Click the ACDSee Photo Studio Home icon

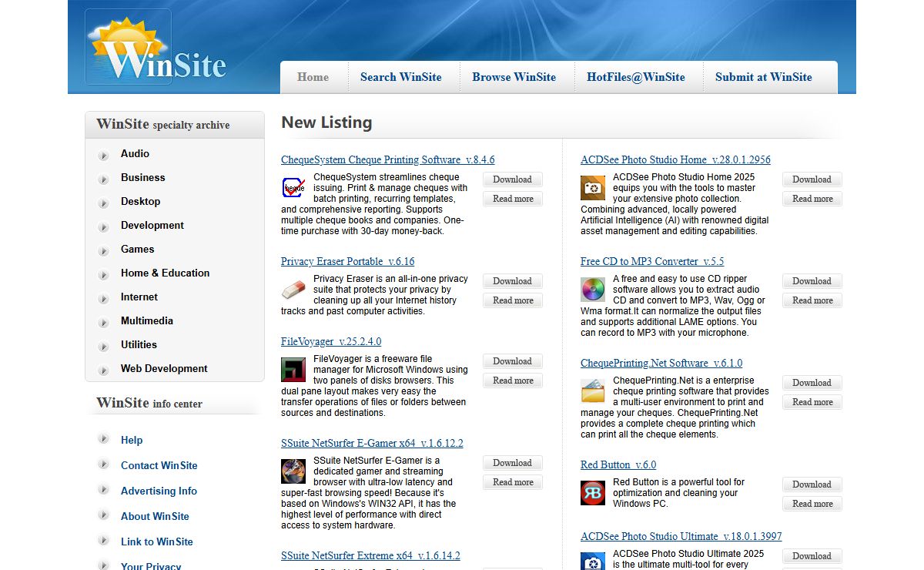[593, 187]
